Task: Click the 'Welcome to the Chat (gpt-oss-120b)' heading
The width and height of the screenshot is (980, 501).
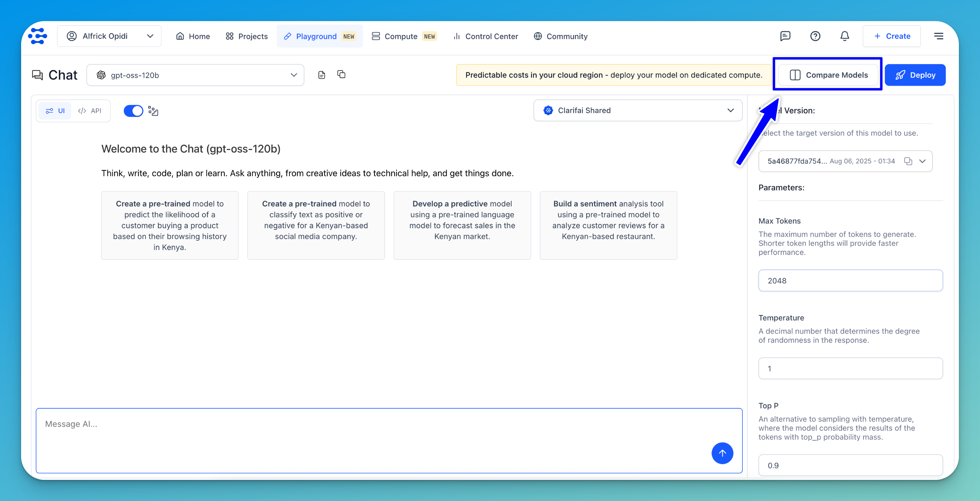Action: pos(191,149)
